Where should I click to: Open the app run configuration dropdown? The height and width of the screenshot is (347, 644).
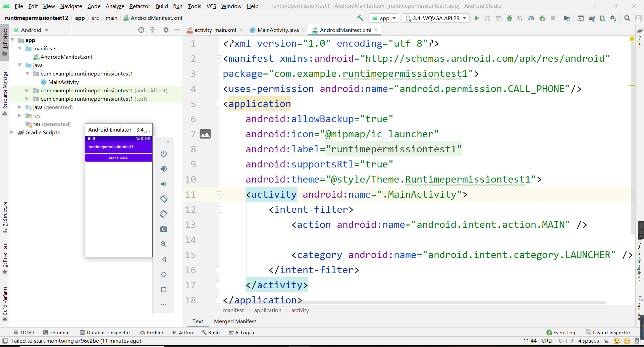(384, 18)
